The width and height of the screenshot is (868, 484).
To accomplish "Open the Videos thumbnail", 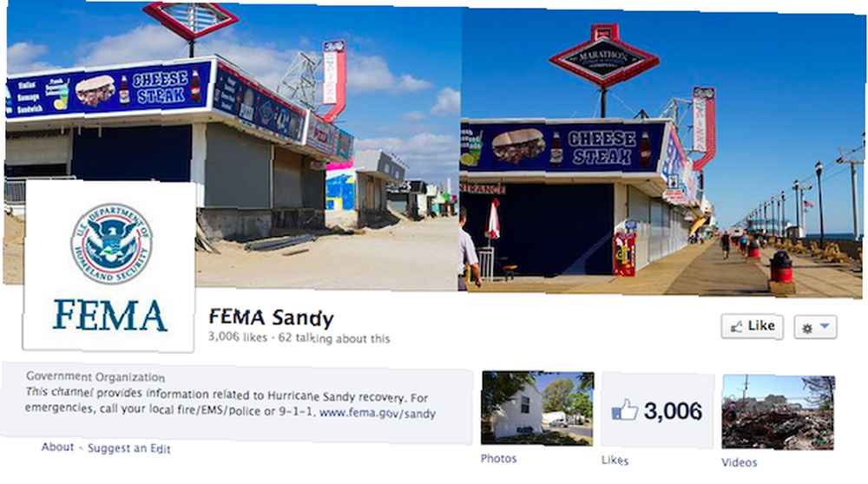I will (778, 412).
